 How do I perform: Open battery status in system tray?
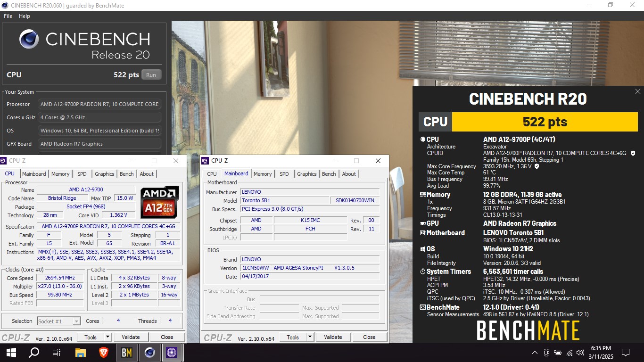[558, 353]
